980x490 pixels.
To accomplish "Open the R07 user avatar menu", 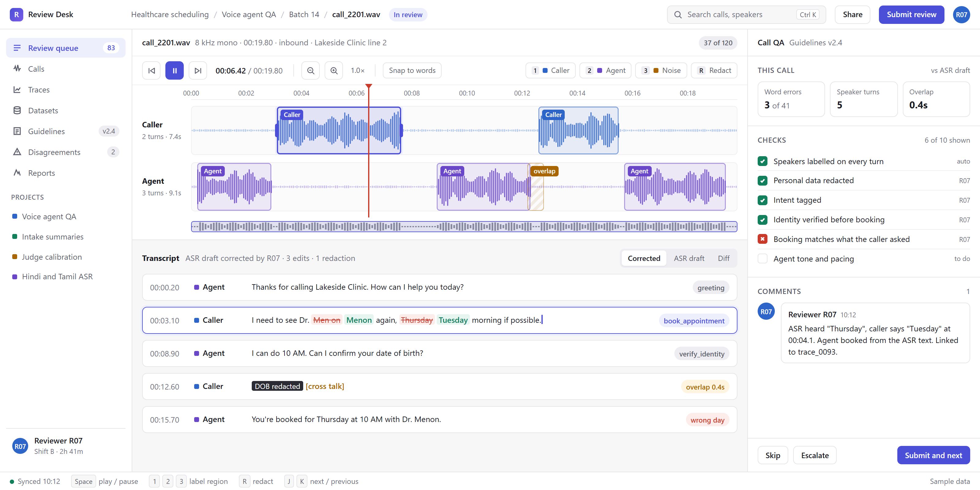I will tap(961, 14).
